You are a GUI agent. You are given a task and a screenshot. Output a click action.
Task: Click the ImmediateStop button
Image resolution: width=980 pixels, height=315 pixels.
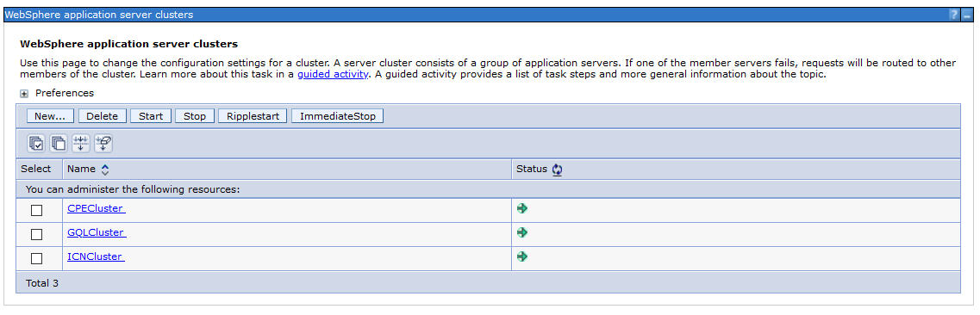(x=338, y=116)
